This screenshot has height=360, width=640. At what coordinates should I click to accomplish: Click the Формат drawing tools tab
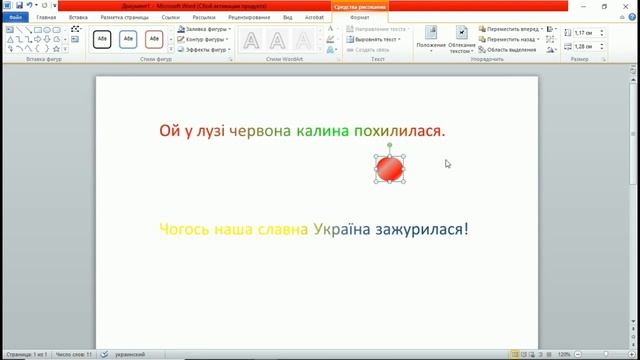click(360, 18)
